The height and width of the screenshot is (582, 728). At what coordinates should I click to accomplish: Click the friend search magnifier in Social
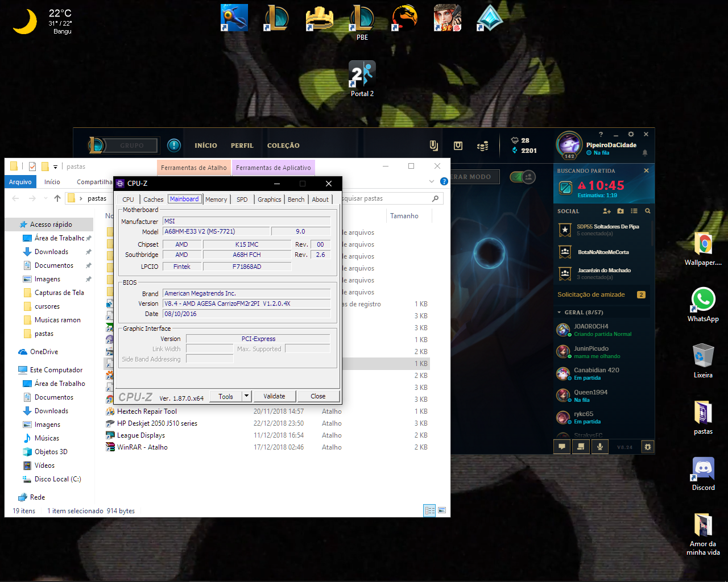pos(648,211)
